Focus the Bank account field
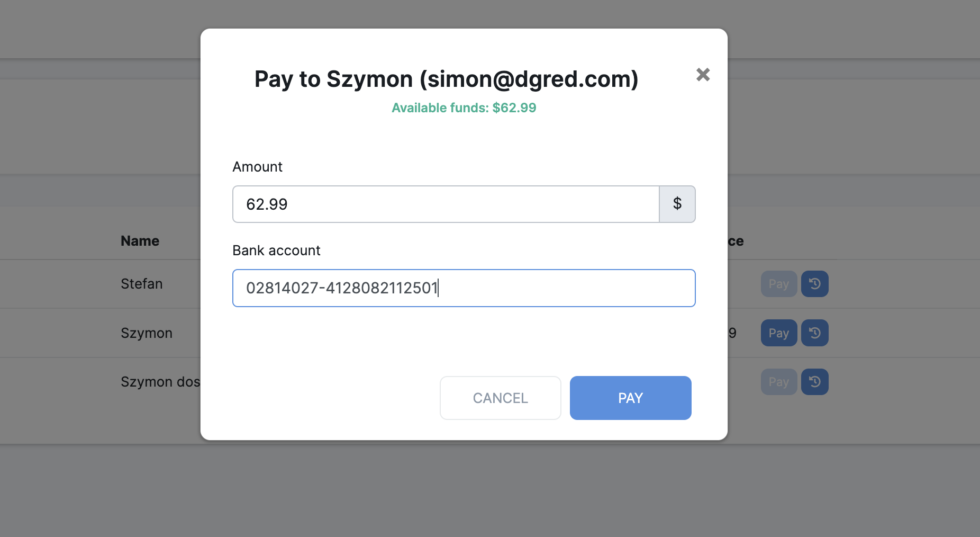980x537 pixels. (464, 288)
